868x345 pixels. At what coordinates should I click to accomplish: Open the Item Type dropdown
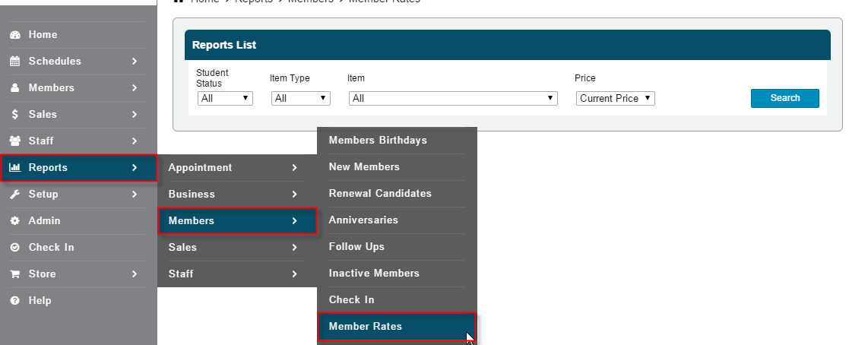click(x=301, y=98)
